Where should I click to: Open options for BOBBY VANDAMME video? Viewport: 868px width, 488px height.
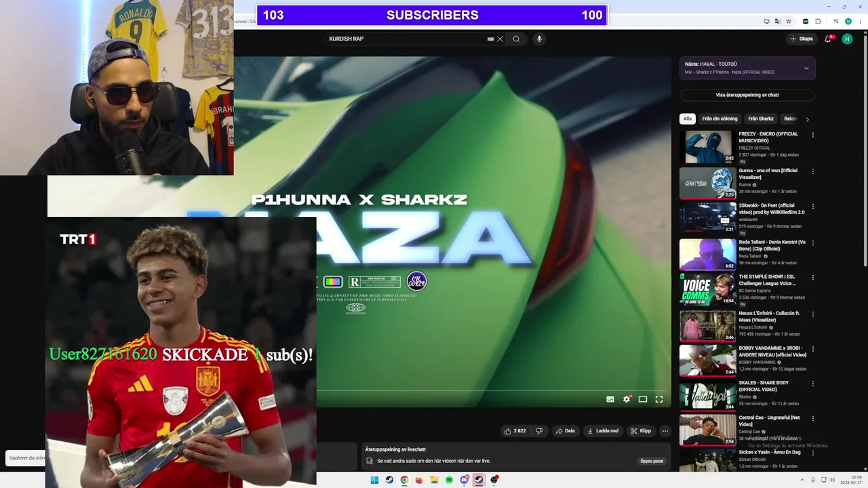(x=813, y=349)
